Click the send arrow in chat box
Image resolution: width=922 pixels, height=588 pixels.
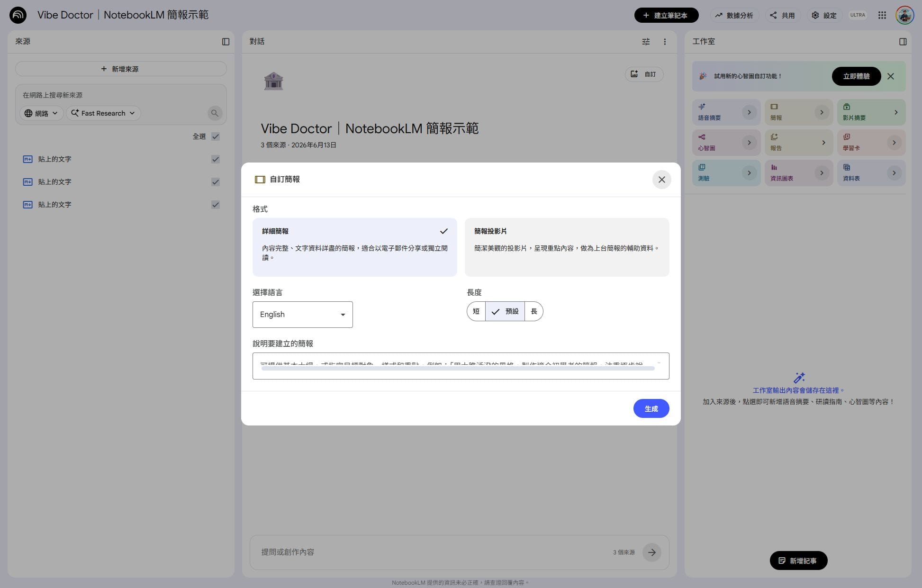pyautogui.click(x=652, y=552)
